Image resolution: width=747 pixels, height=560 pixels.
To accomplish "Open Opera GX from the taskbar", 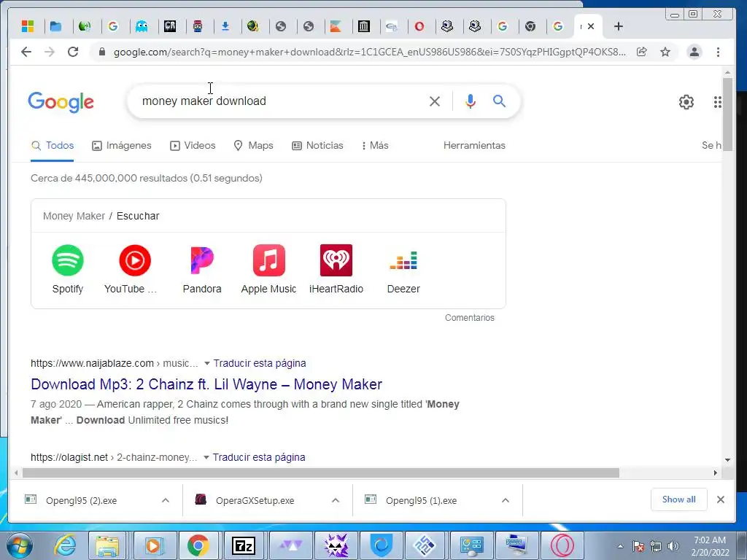I will point(562,545).
